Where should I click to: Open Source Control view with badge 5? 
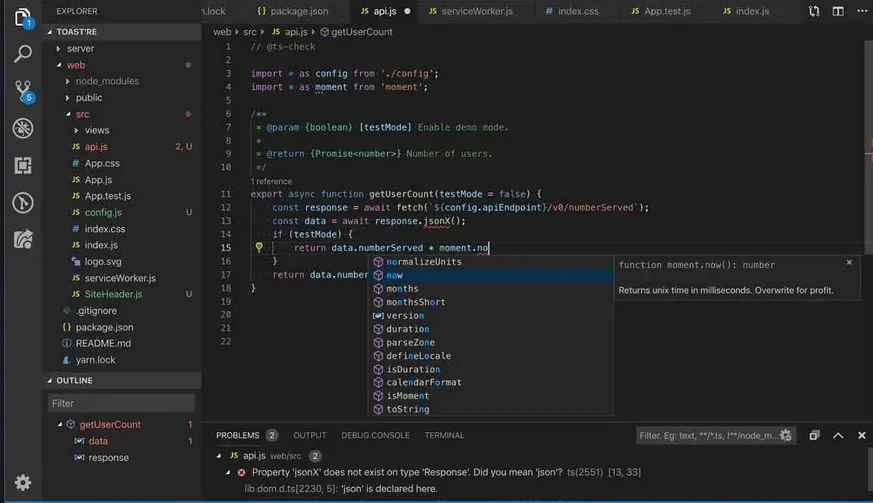tap(23, 91)
